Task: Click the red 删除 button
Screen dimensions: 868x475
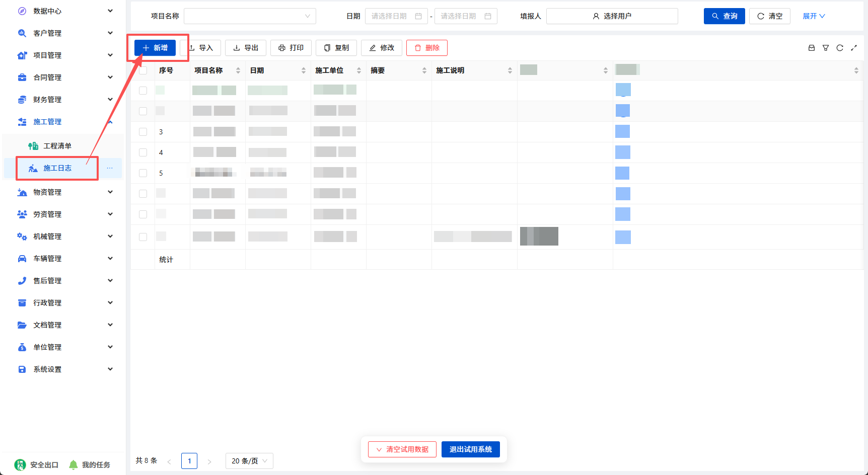Action: (x=427, y=48)
